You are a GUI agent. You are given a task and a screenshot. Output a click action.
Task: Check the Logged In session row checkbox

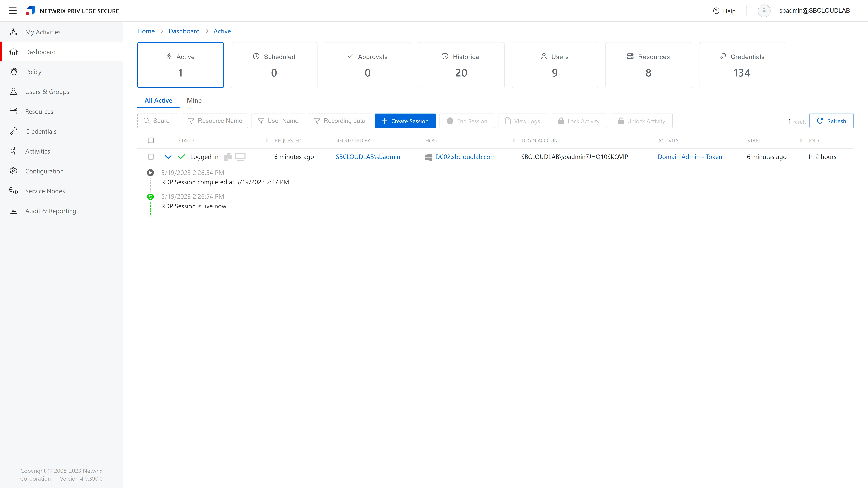[151, 157]
